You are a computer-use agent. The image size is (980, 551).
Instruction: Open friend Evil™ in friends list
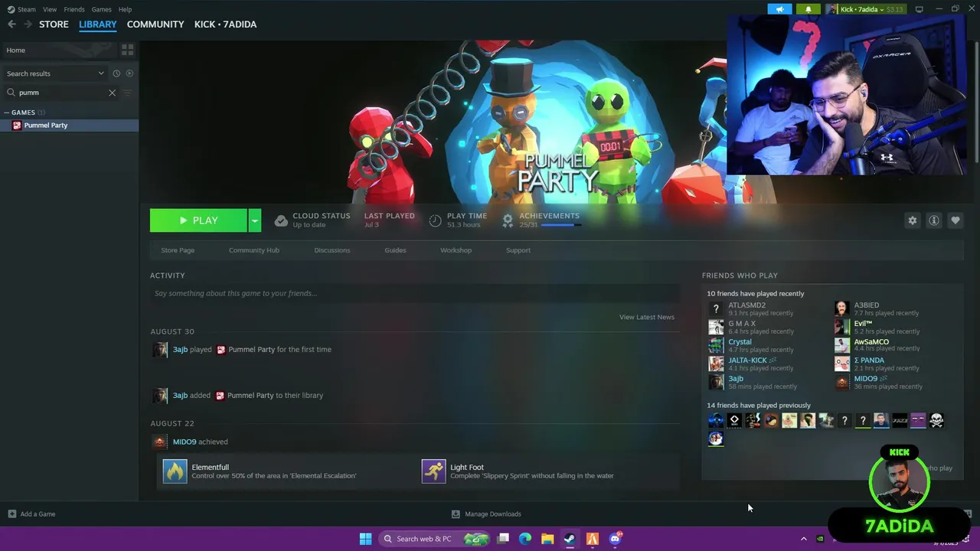[863, 324]
